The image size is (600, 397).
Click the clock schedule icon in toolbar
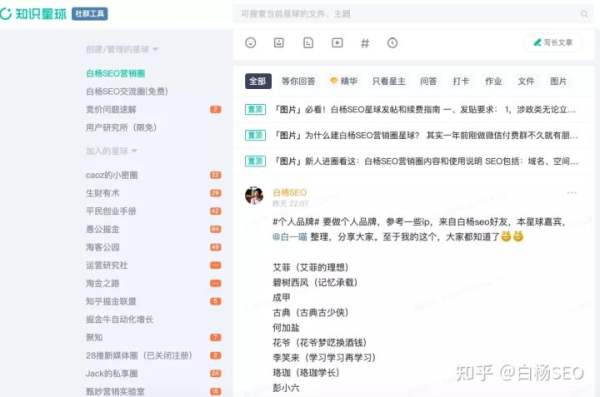(392, 42)
